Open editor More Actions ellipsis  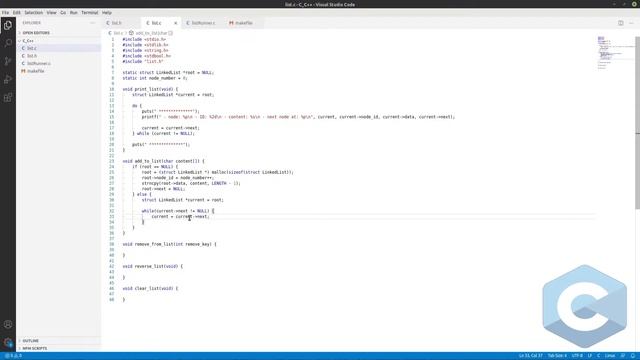[x=631, y=23]
